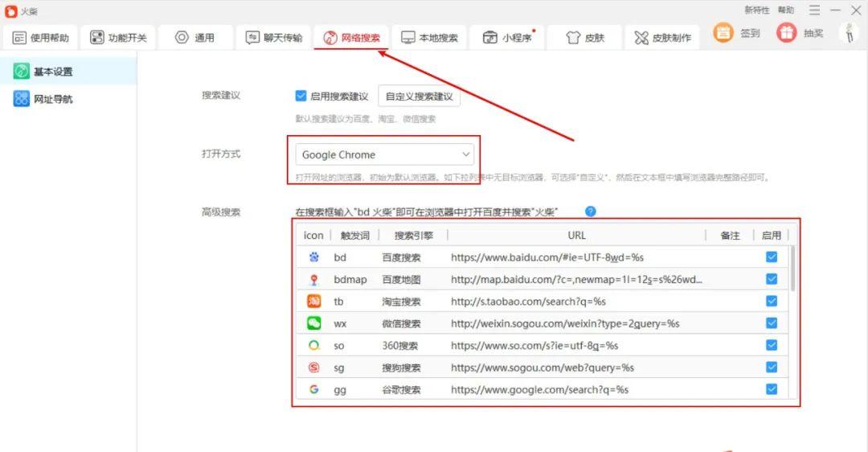The height and width of the screenshot is (452, 868).
Task: Go to the 本地搜索 tab
Action: point(429,38)
